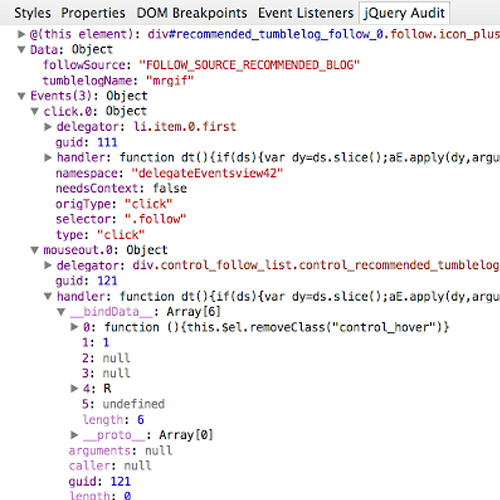Screen dimensions: 500x500
Task: Collapse the Data: Object node
Action: click(21, 50)
